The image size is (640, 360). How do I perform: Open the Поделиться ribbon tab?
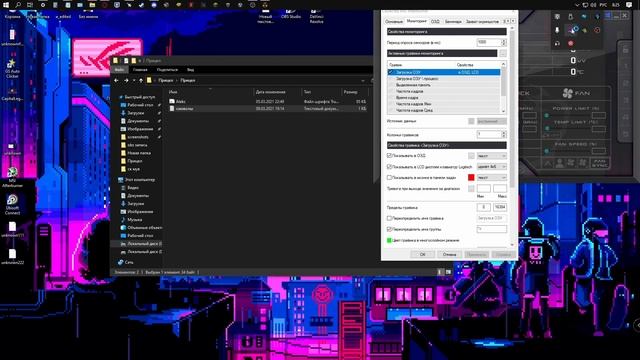167,70
